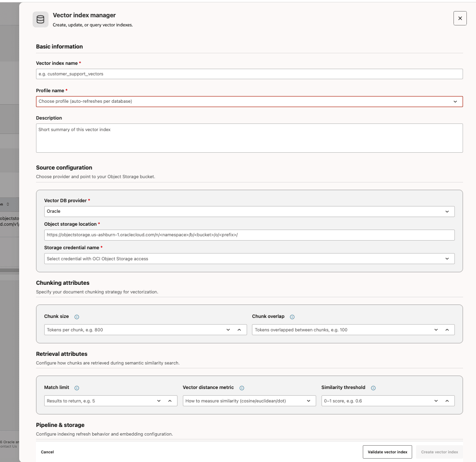Click the Description text area

(x=249, y=137)
